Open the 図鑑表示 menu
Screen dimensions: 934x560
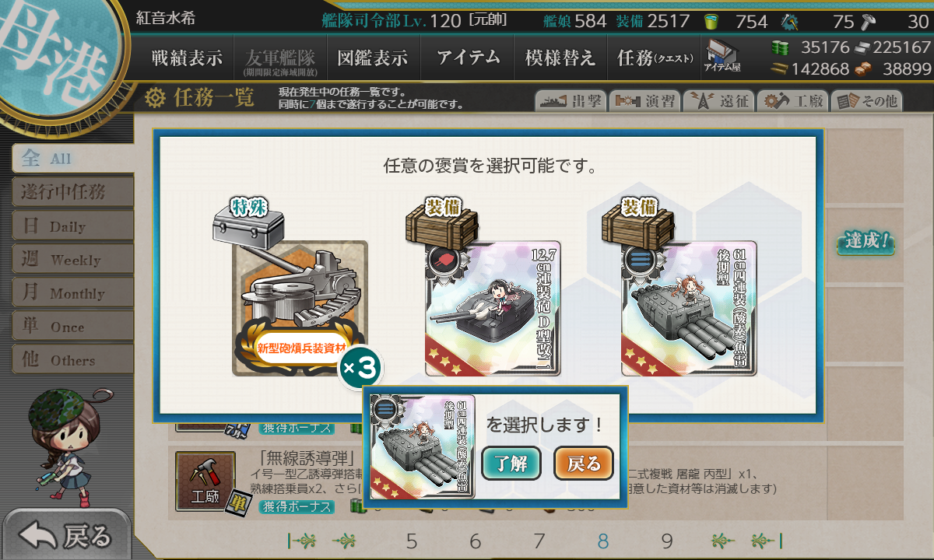[x=373, y=58]
